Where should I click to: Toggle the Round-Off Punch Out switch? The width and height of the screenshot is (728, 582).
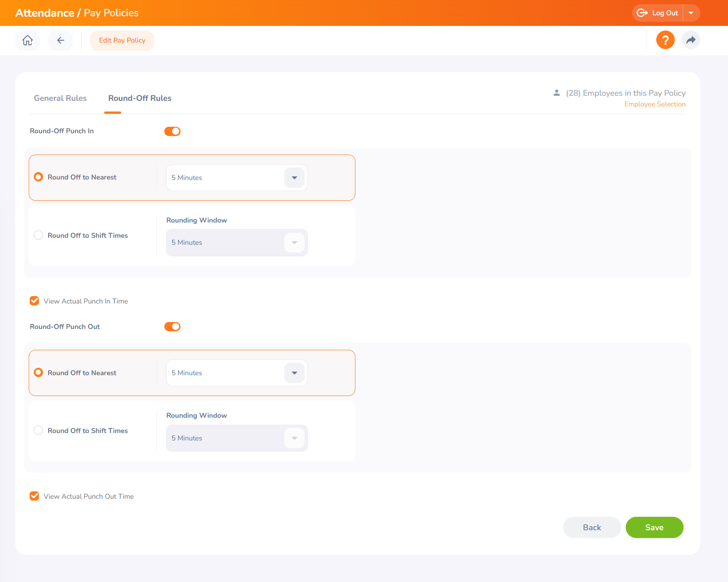172,327
